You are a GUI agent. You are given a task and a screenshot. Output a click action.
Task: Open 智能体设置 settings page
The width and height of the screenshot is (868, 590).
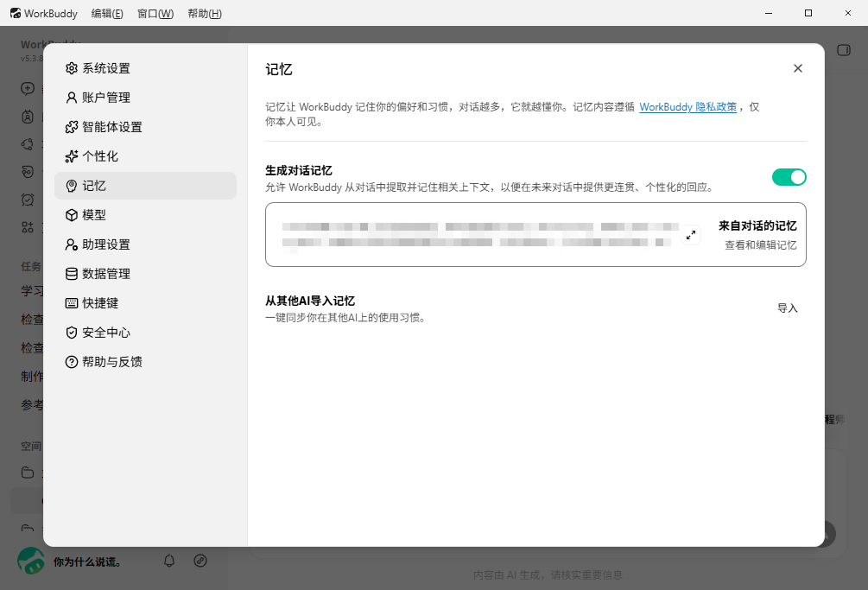145,127
